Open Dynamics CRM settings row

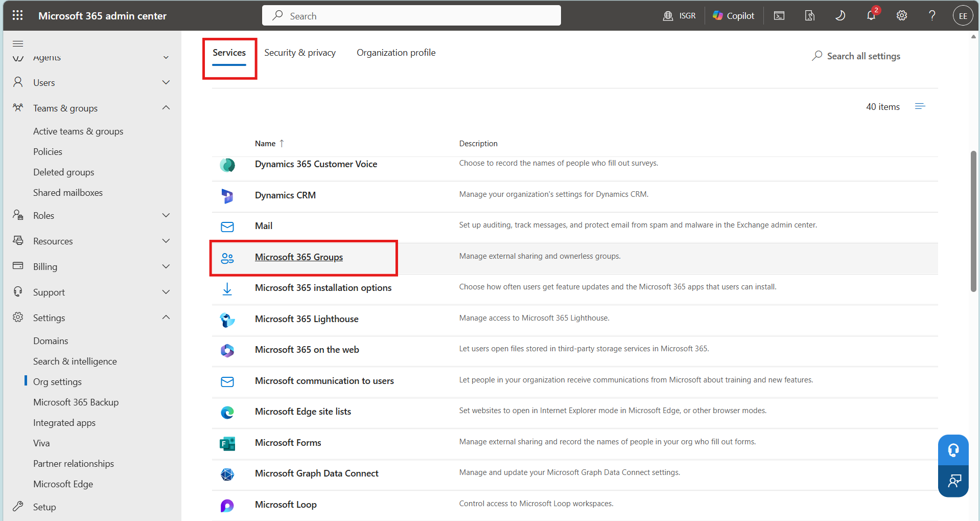[x=575, y=196]
